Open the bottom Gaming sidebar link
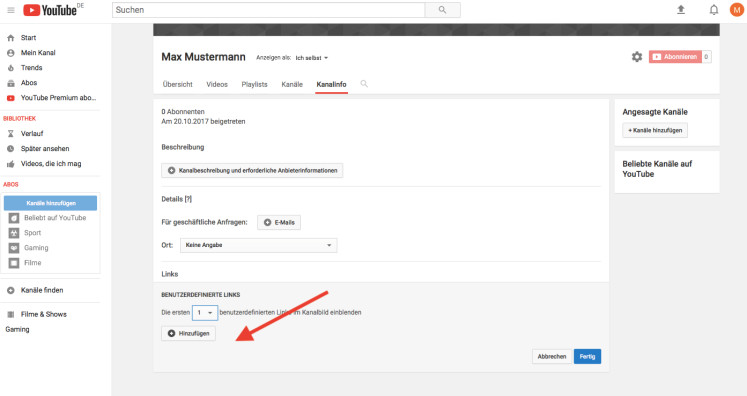The height and width of the screenshot is (396, 747). (17, 329)
